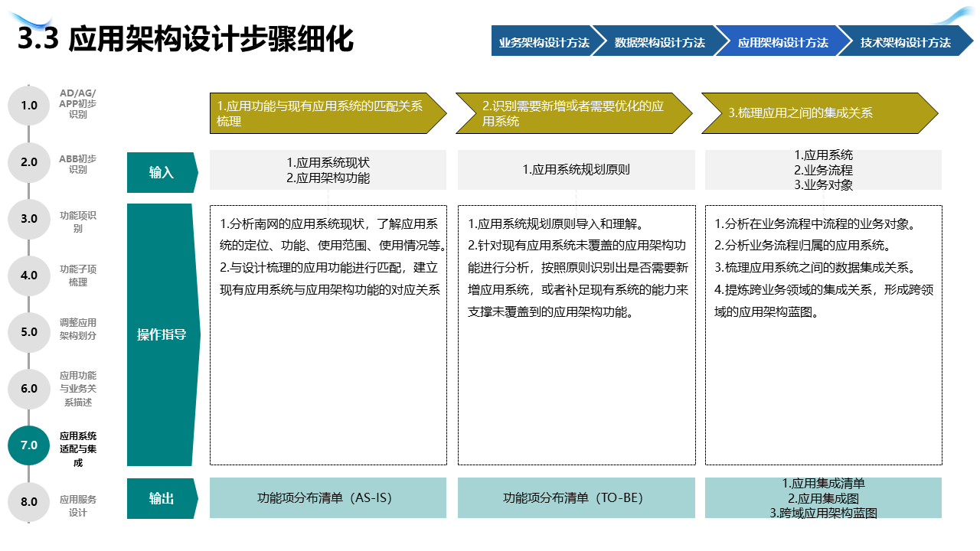Click guidance box starting 应用系统规划原则导入和理解
This screenshot has height=551, width=980.
point(577,334)
